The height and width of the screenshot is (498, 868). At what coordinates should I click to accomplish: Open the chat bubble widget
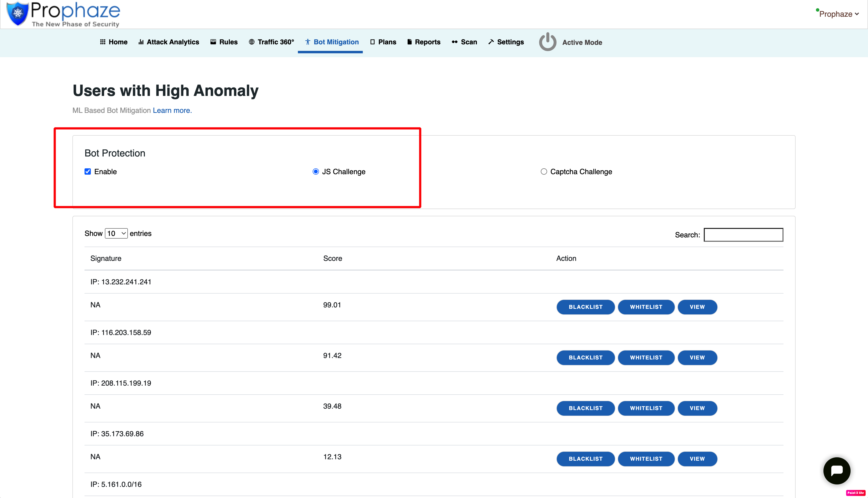click(x=837, y=471)
